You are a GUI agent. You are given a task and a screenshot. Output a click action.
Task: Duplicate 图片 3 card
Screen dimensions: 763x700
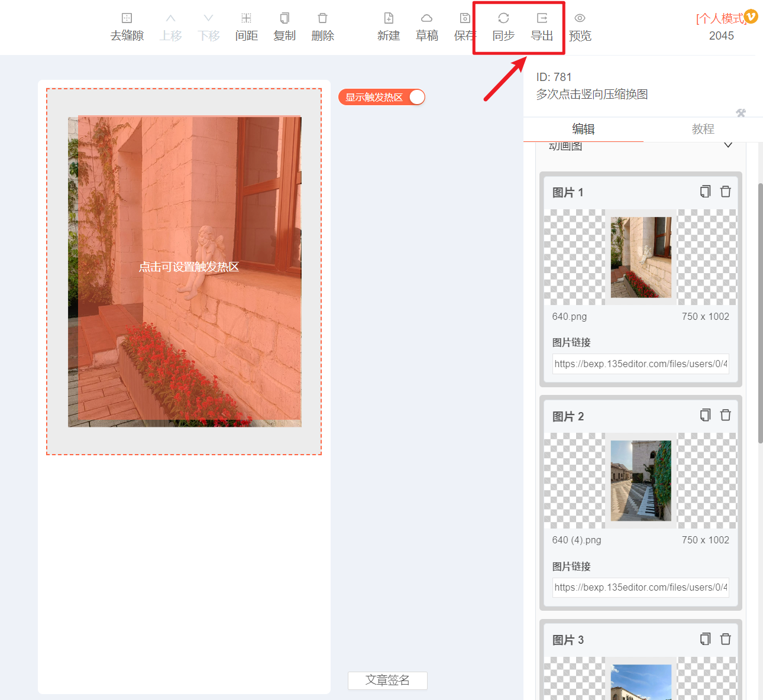(705, 639)
